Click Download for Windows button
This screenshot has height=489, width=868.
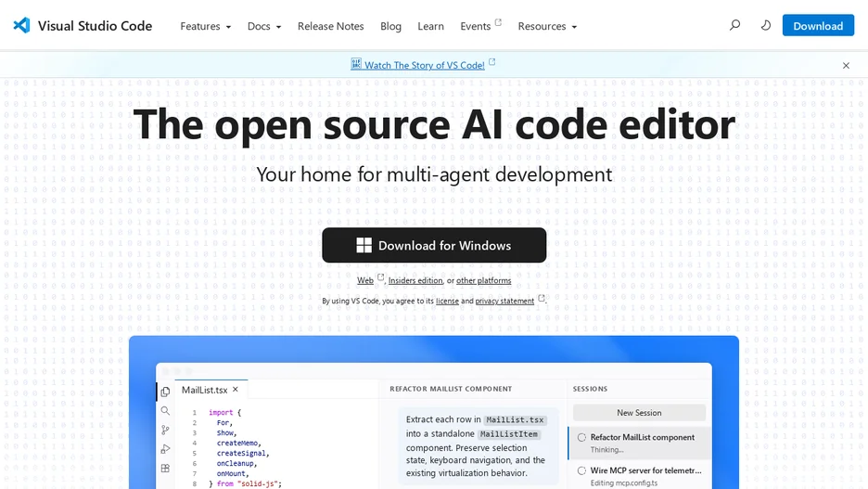click(x=434, y=245)
